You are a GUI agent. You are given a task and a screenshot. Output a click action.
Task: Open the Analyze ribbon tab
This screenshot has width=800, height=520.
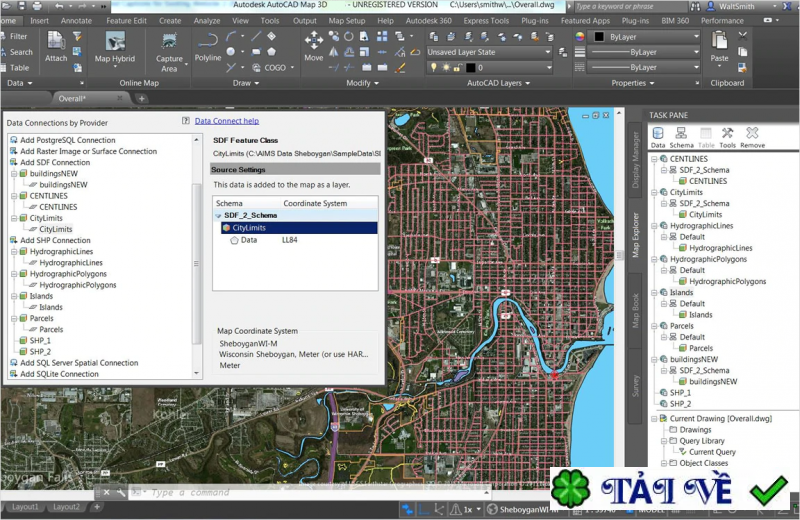(x=207, y=20)
